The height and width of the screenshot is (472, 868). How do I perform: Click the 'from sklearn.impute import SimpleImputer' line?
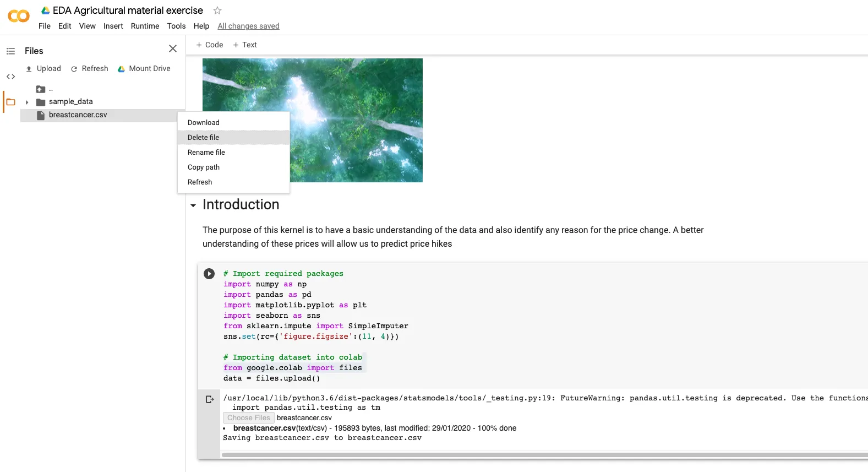coord(316,326)
